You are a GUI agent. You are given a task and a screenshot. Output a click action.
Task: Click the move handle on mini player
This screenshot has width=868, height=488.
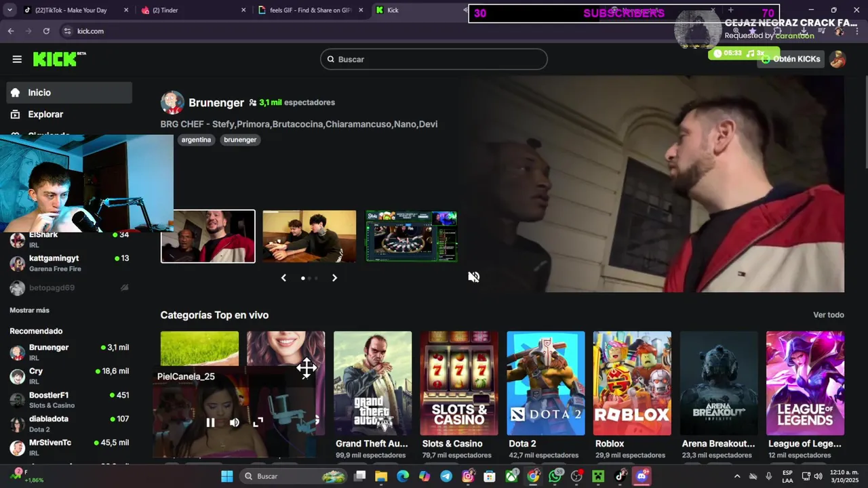307,368
